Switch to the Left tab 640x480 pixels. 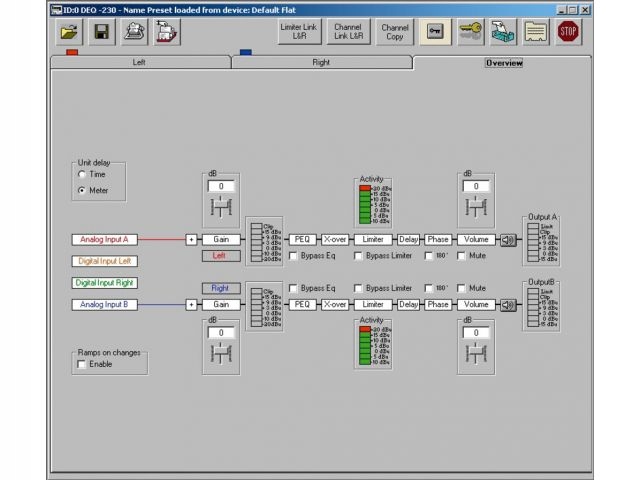(140, 62)
